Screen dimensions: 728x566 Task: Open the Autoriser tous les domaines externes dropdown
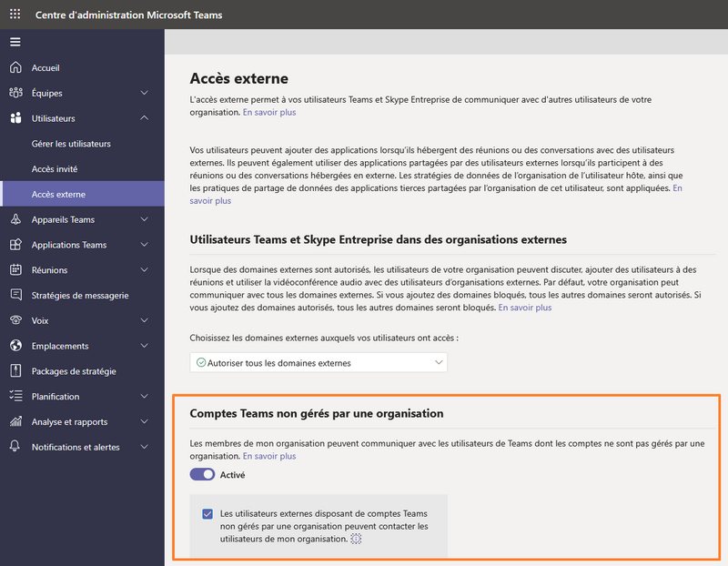(318, 363)
